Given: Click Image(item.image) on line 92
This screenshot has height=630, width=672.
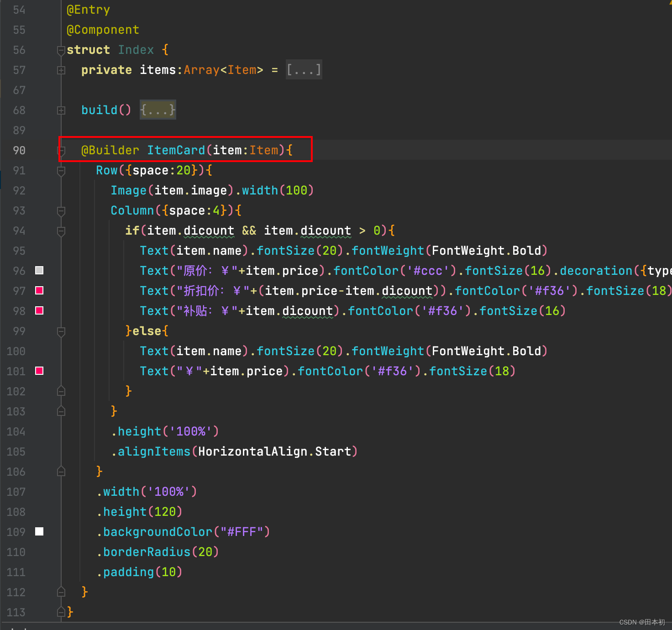Looking at the screenshot, I should click(173, 191).
